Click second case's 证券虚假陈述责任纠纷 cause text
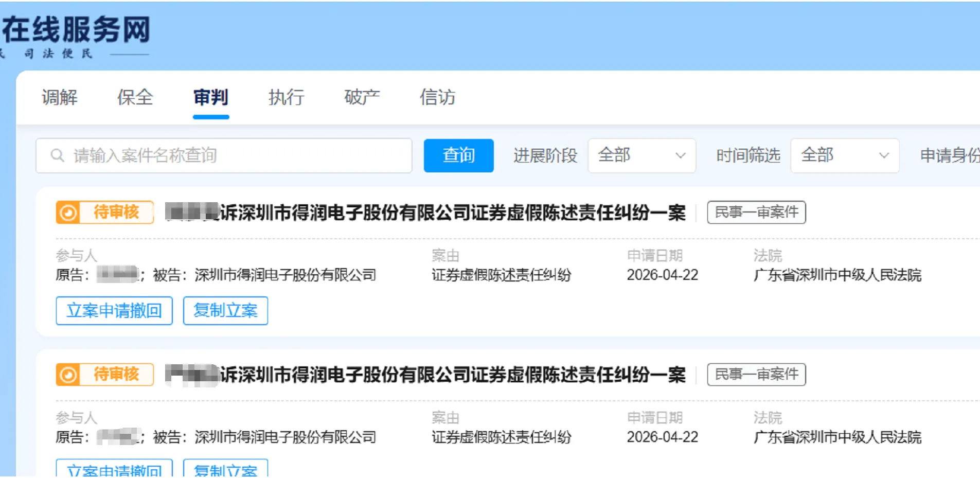980x478 pixels. click(502, 437)
